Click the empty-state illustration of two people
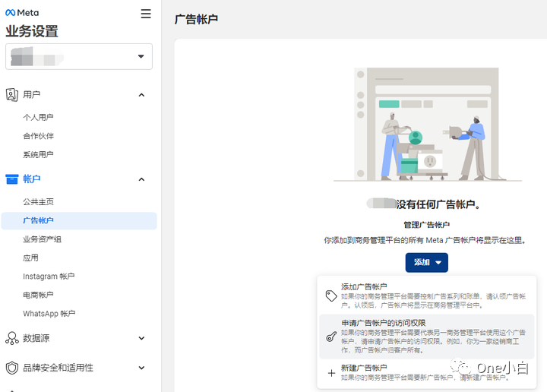547x392 pixels. (427, 125)
